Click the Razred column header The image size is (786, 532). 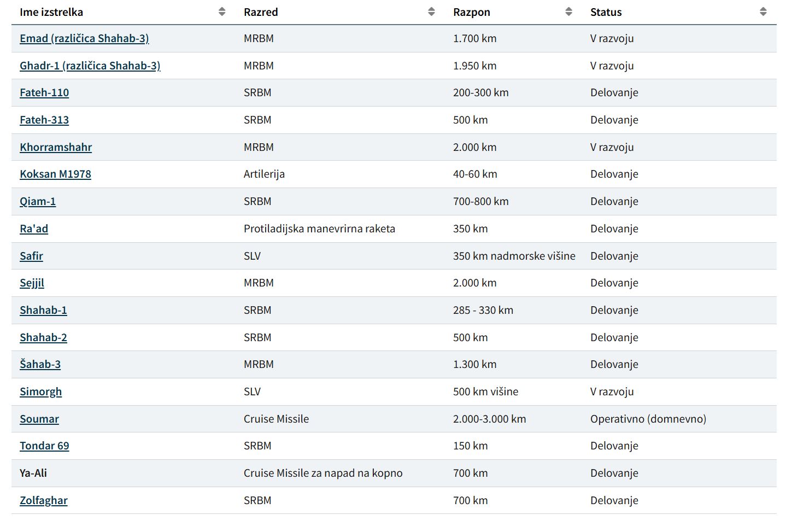pos(340,12)
